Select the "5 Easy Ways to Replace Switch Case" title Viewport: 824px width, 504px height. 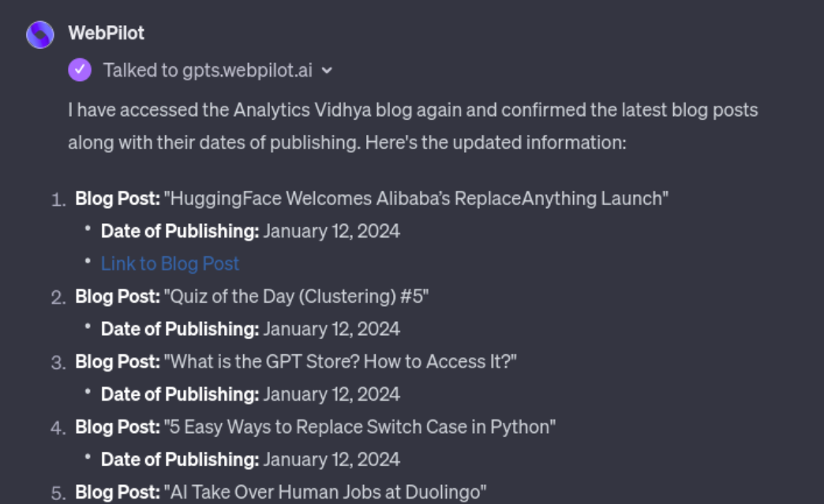pos(360,427)
